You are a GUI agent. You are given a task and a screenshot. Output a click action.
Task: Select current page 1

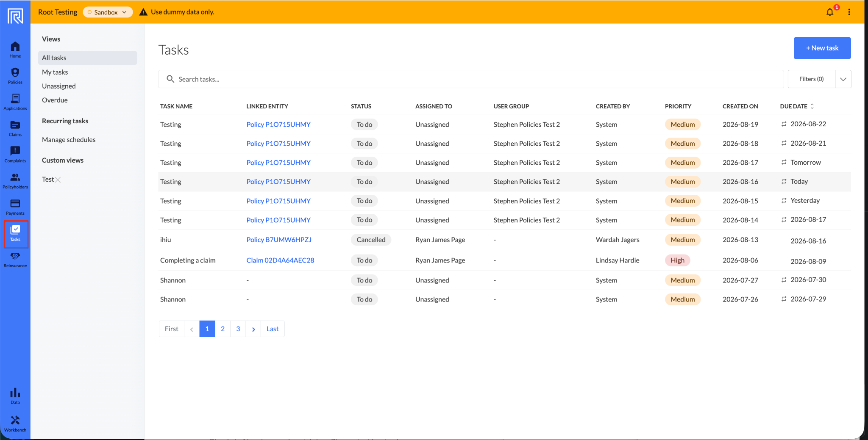[207, 329]
